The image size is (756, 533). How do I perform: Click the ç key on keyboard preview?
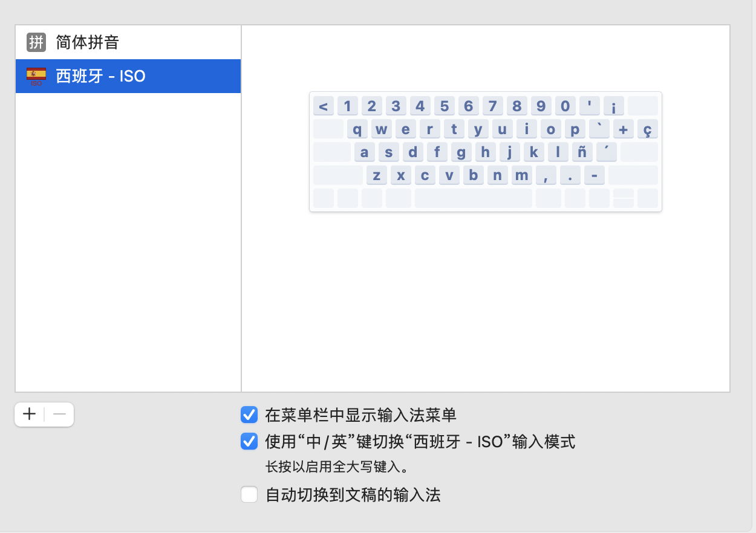647,129
